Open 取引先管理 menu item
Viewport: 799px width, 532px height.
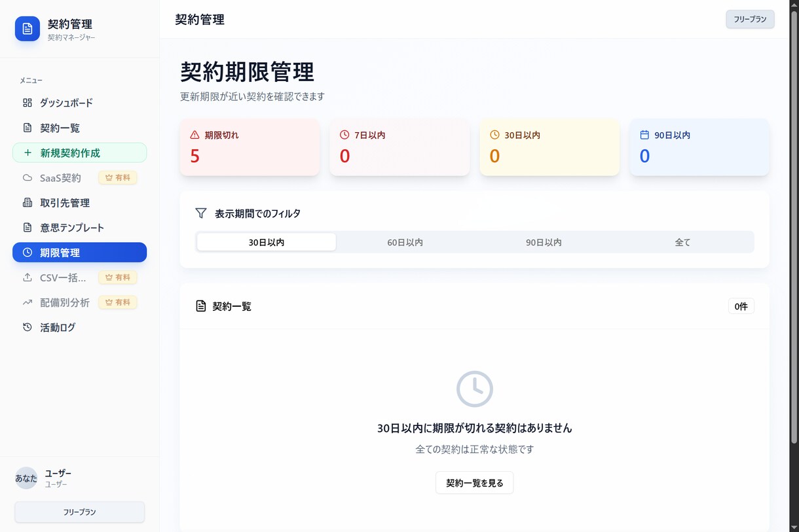(x=79, y=203)
